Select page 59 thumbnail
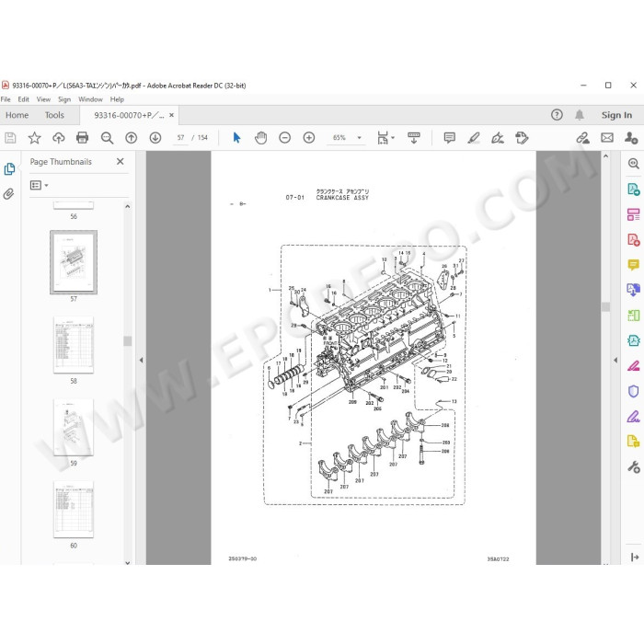Viewport: 644px width, 644px height. pos(74,427)
